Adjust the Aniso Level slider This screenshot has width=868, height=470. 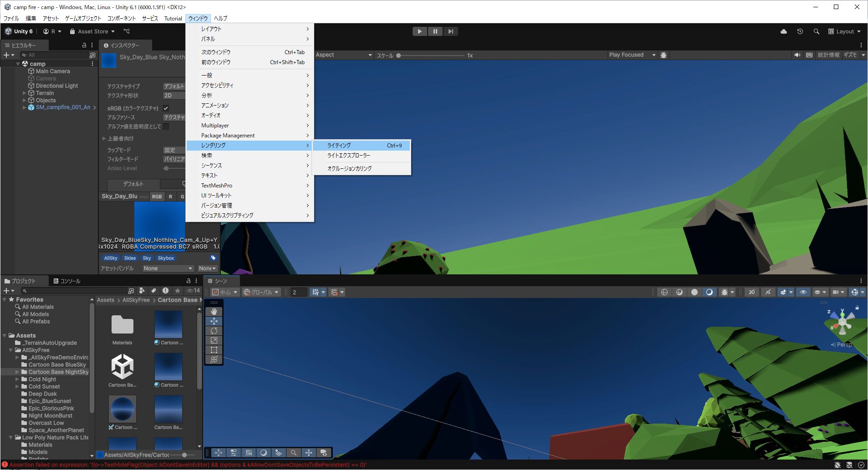tap(174, 168)
